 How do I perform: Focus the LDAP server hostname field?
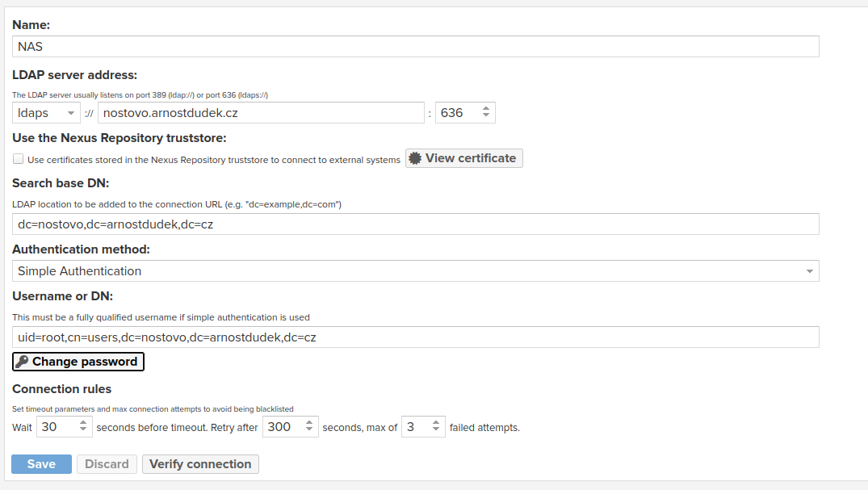[x=261, y=113]
